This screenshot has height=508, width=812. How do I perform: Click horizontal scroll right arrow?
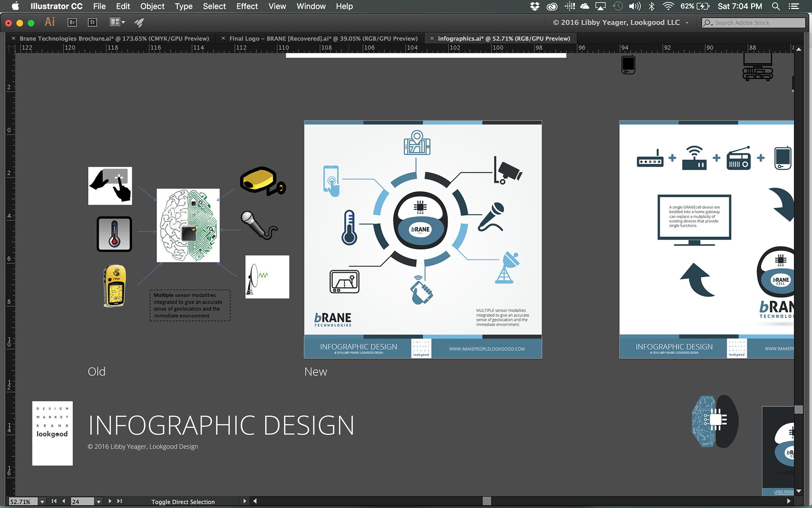pos(788,501)
